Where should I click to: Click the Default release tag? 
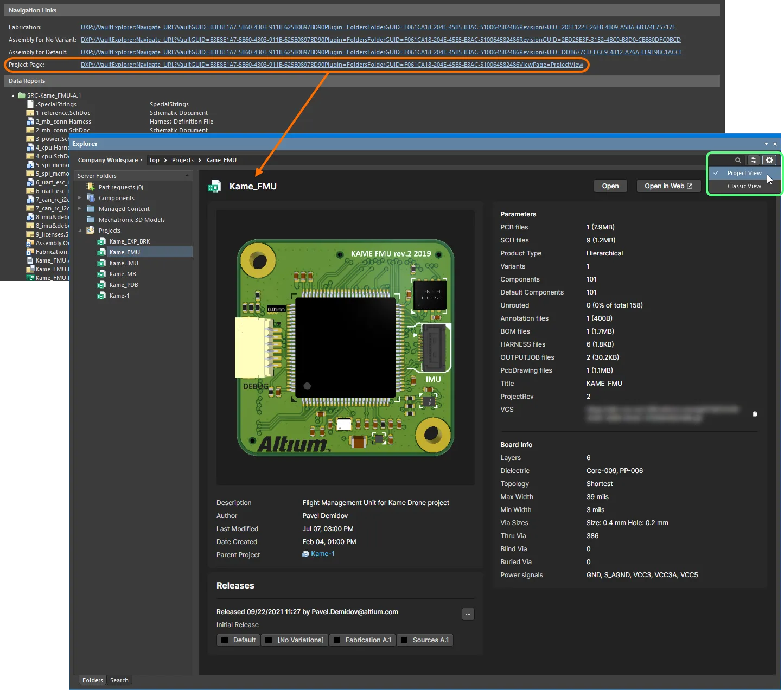click(238, 640)
